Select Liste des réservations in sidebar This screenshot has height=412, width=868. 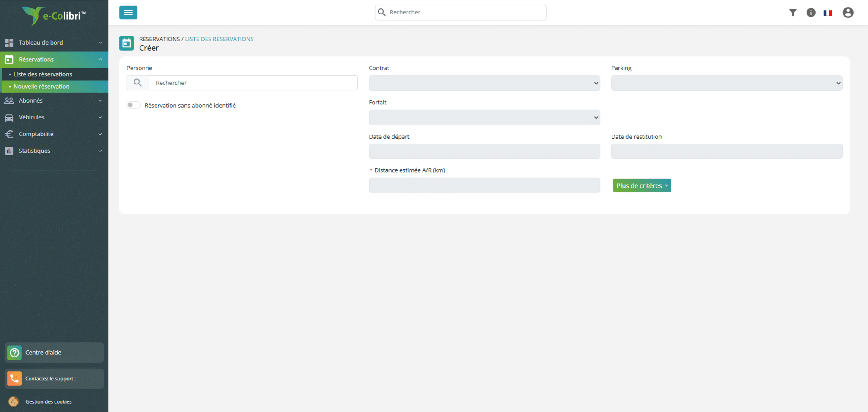pos(42,74)
